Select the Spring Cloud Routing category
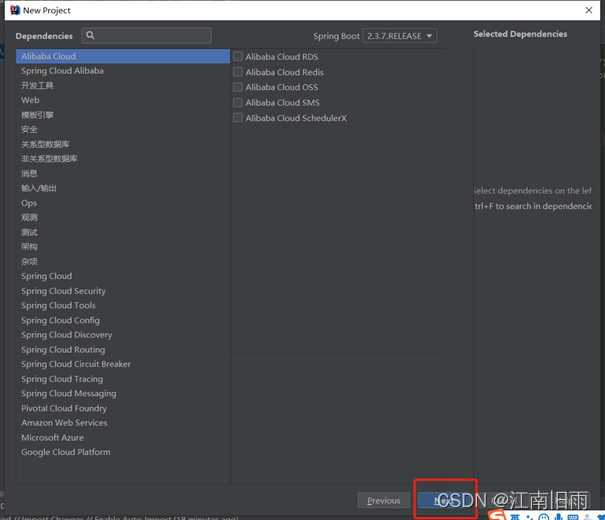Viewport: 605px width, 520px height. pos(123,349)
